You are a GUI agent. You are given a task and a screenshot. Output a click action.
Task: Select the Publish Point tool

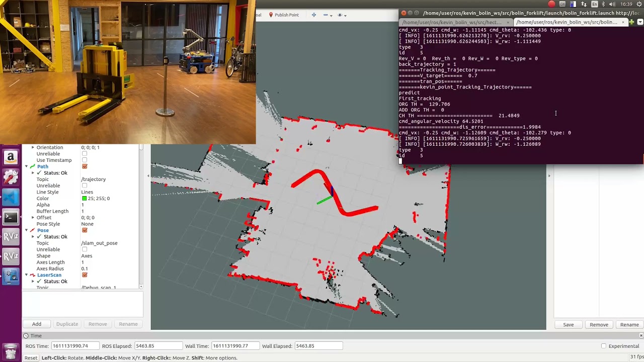tap(284, 15)
